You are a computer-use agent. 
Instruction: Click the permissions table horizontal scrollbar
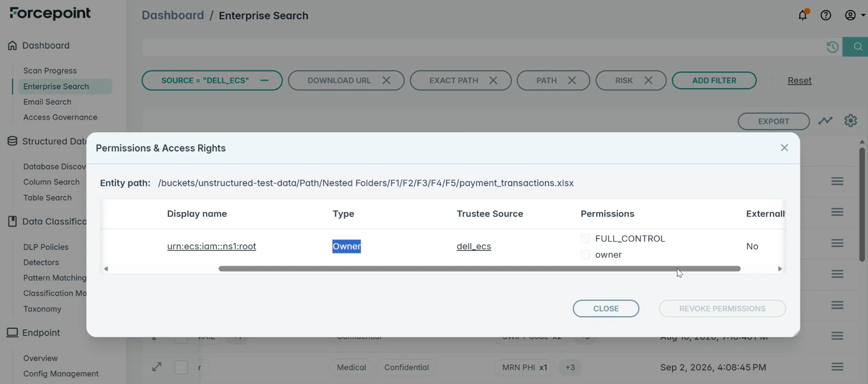pos(479,269)
